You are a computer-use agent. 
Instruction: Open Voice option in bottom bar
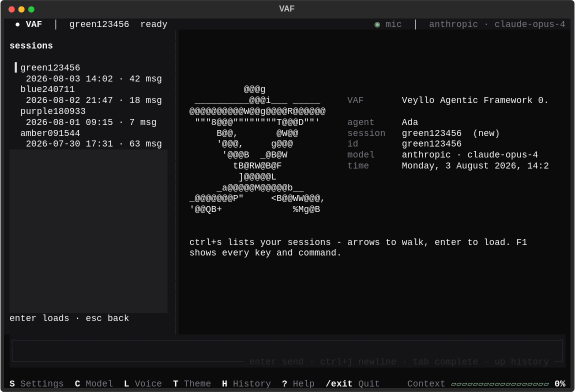pyautogui.click(x=142, y=383)
